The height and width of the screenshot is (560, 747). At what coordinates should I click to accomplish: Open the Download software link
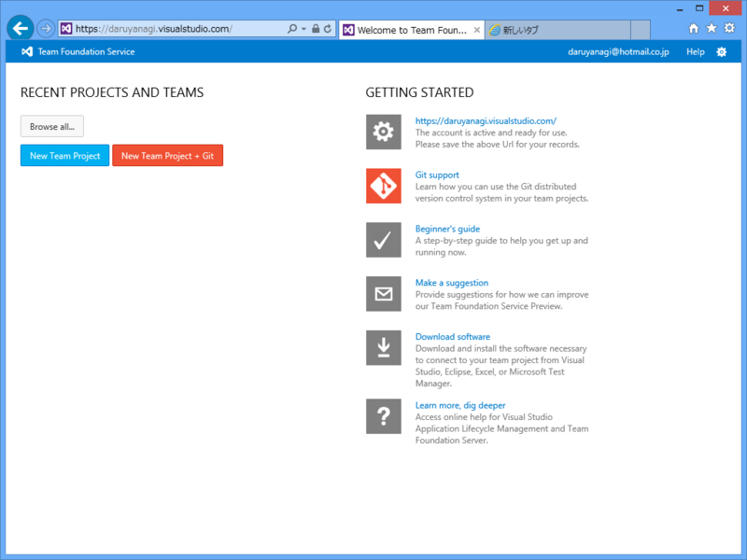coord(453,337)
